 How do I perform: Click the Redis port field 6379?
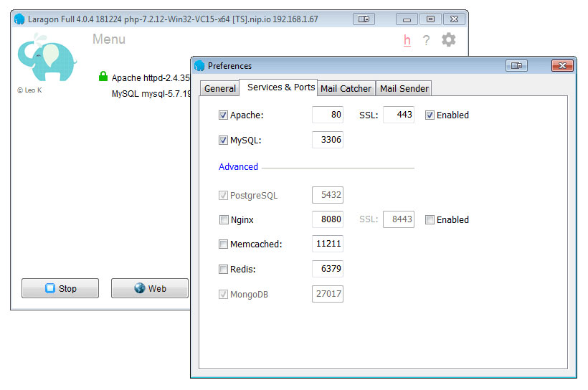328,269
